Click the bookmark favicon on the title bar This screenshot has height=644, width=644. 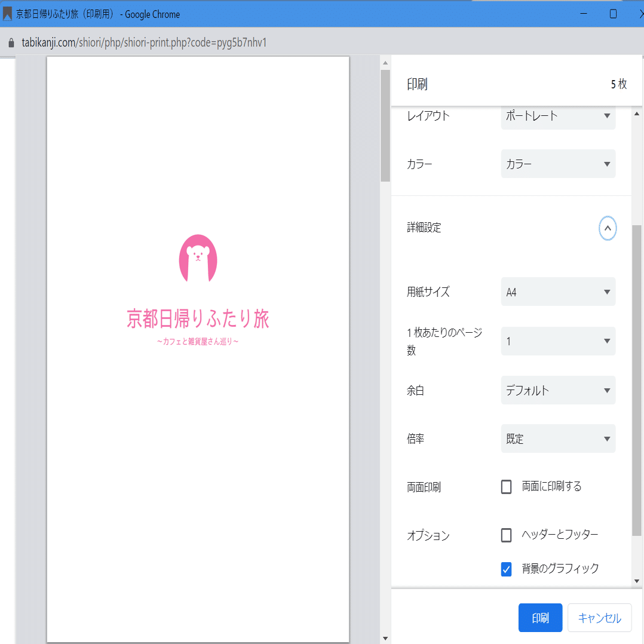tap(7, 14)
